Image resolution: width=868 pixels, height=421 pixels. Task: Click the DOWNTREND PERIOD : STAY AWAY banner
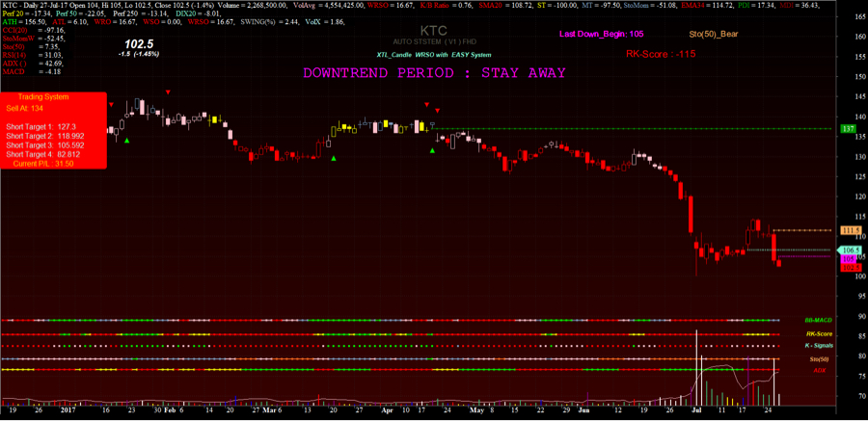pyautogui.click(x=435, y=73)
